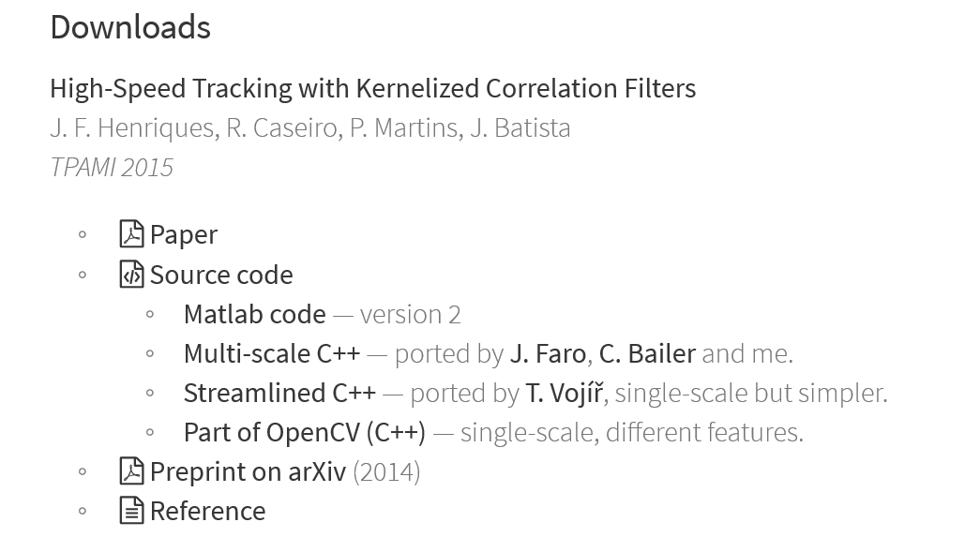Open the Preprint on arXiv link
The height and width of the screenshot is (552, 980).
(x=248, y=471)
